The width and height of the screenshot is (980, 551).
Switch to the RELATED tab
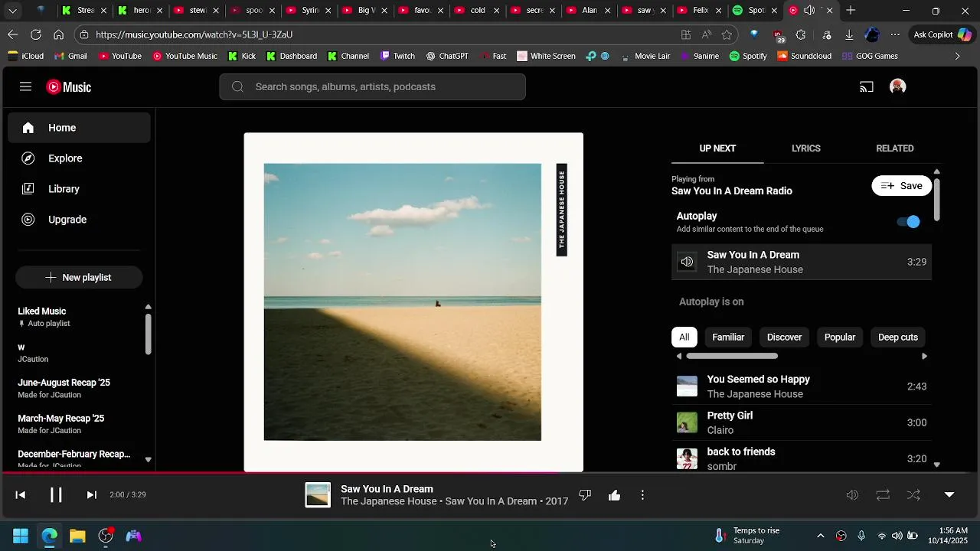894,148
